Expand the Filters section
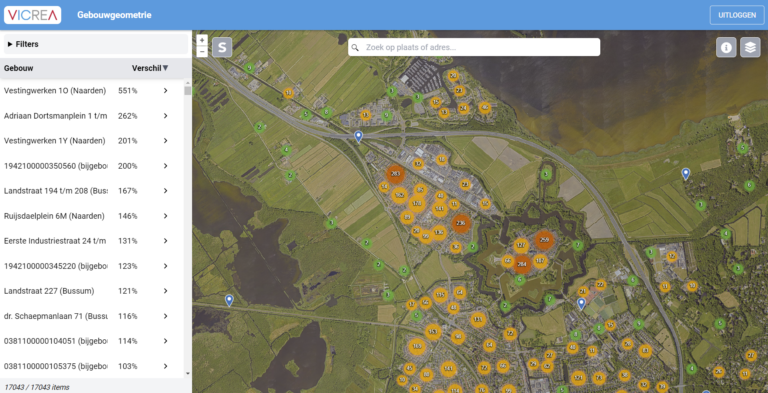This screenshot has height=393, width=768. (96, 44)
